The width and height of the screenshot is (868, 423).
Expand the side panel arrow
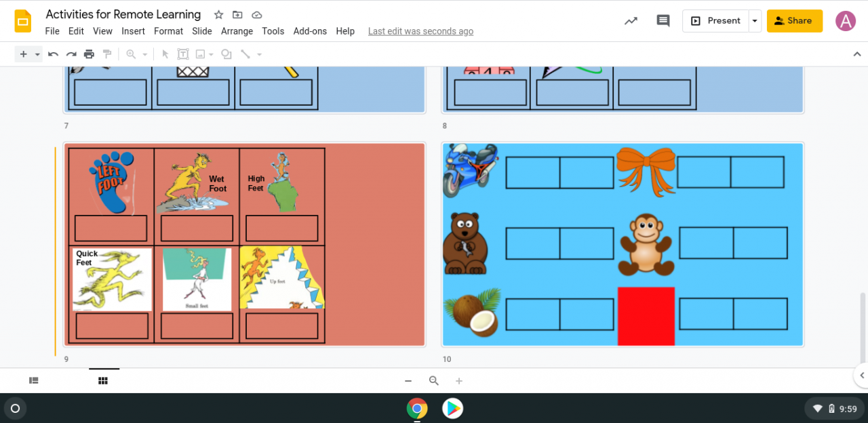[x=861, y=375]
